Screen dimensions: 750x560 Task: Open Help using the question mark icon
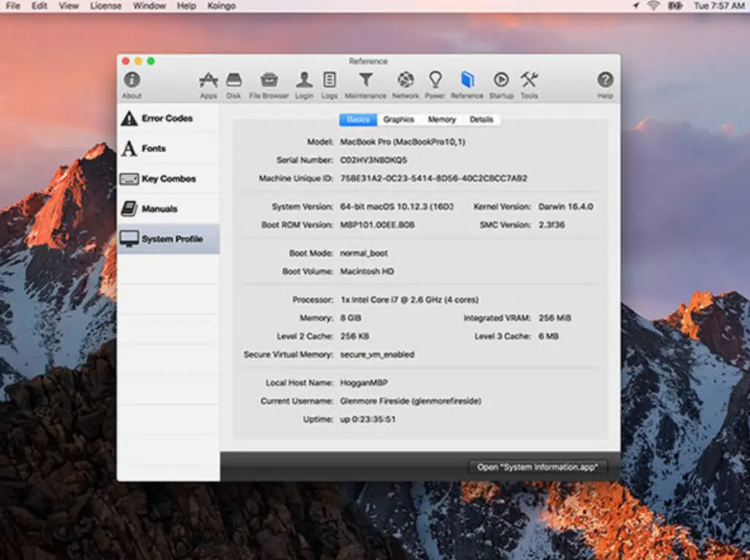tap(605, 82)
